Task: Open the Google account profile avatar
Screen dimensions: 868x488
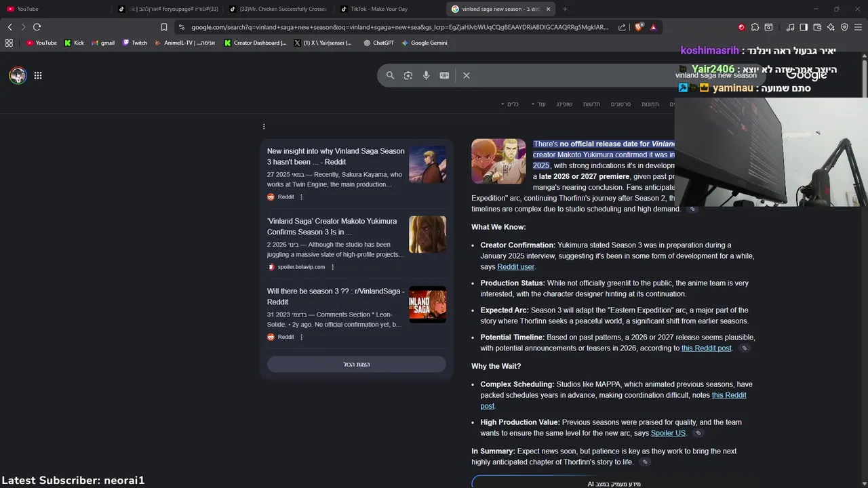Action: [18, 75]
